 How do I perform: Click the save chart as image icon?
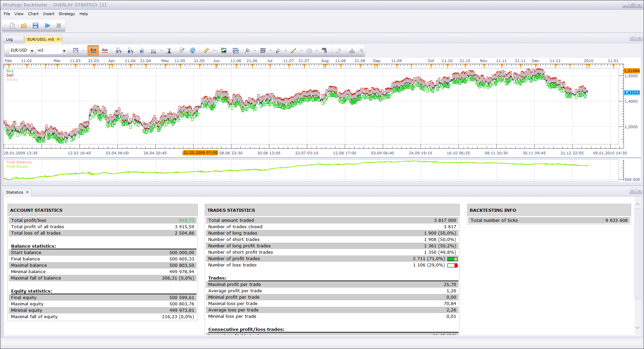coord(224,51)
